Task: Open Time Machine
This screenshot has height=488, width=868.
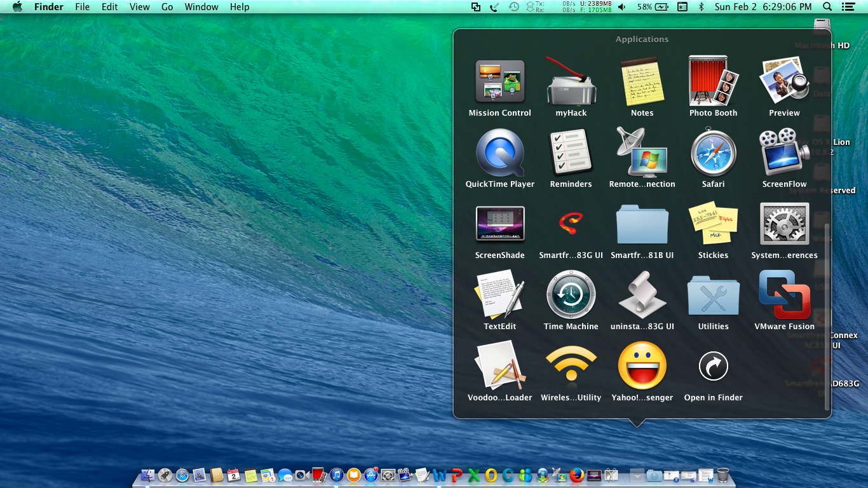Action: point(571,295)
